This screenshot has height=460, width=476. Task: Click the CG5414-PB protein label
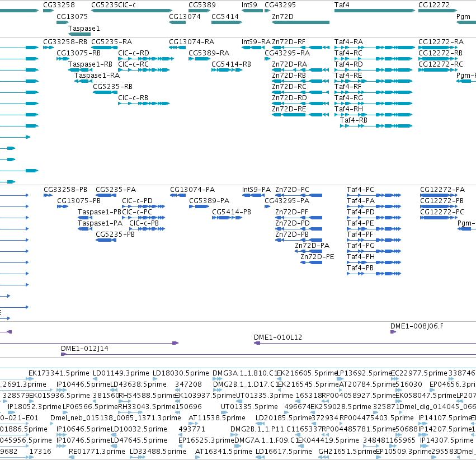[x=232, y=212]
